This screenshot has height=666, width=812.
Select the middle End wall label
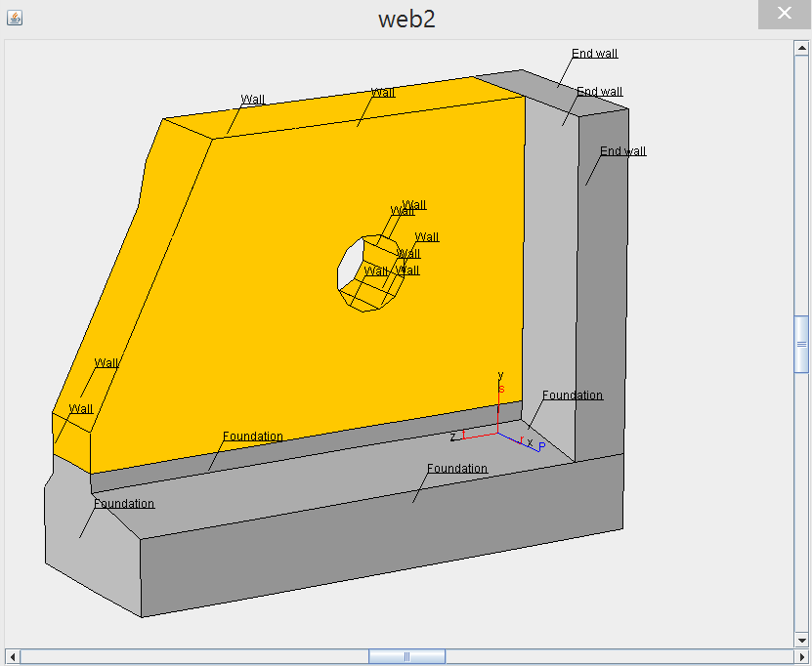600,92
